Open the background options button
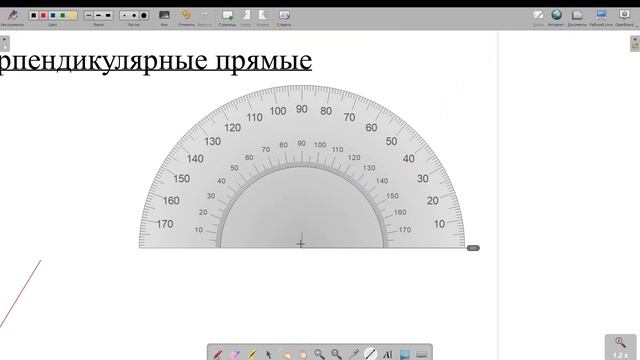 tap(164, 16)
